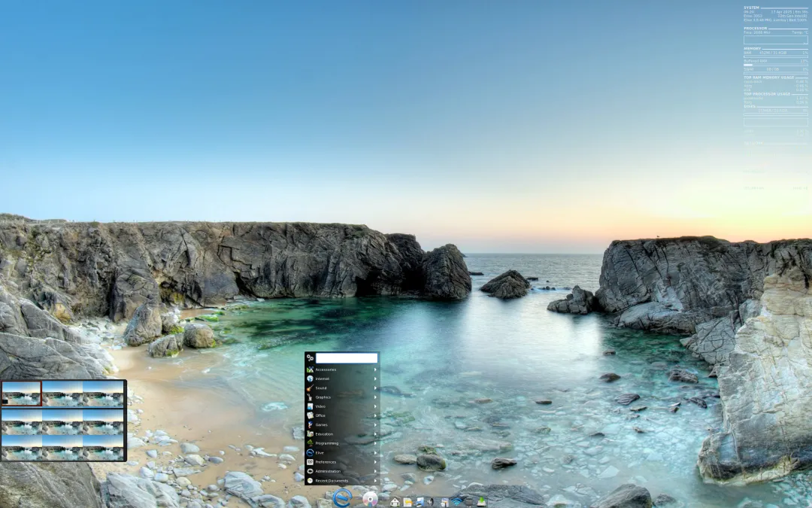
Task: Click the blue screen icon in the dock
Action: (x=420, y=502)
